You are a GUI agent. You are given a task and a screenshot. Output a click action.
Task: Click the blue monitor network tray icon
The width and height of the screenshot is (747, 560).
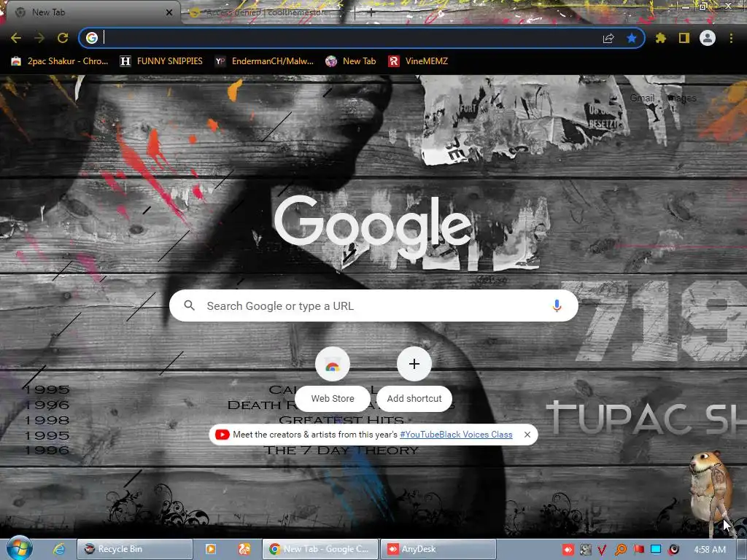coord(656,550)
